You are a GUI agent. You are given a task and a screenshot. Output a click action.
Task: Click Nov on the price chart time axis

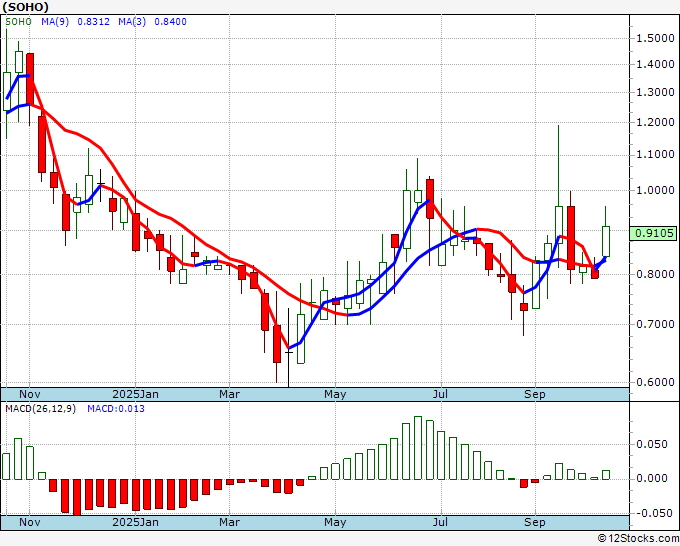(x=29, y=394)
